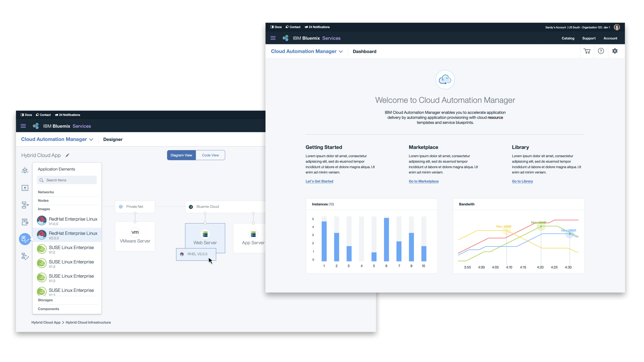Click the user card icon in sidebar
The image size is (644, 362).
click(25, 188)
